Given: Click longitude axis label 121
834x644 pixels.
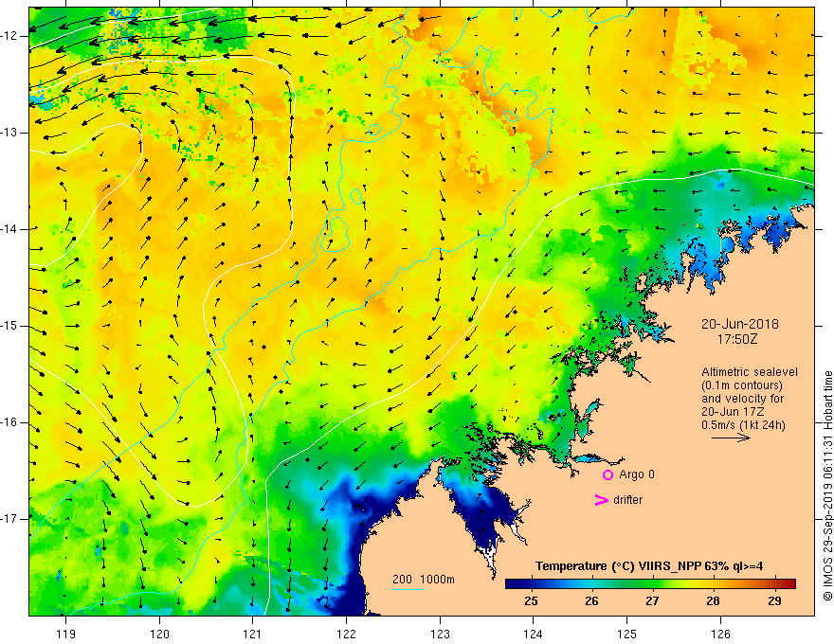Looking at the screenshot, I should 253,635.
